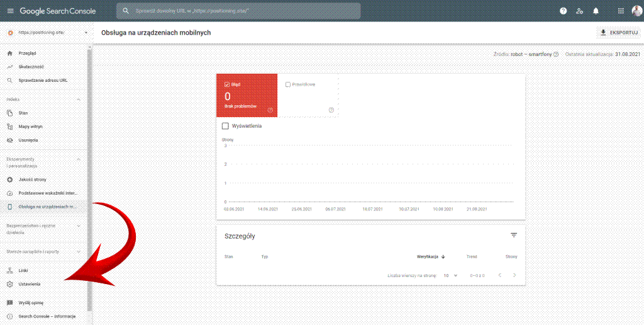
Task: Click help icon next to robot smartfony
Action: pyautogui.click(x=556, y=54)
